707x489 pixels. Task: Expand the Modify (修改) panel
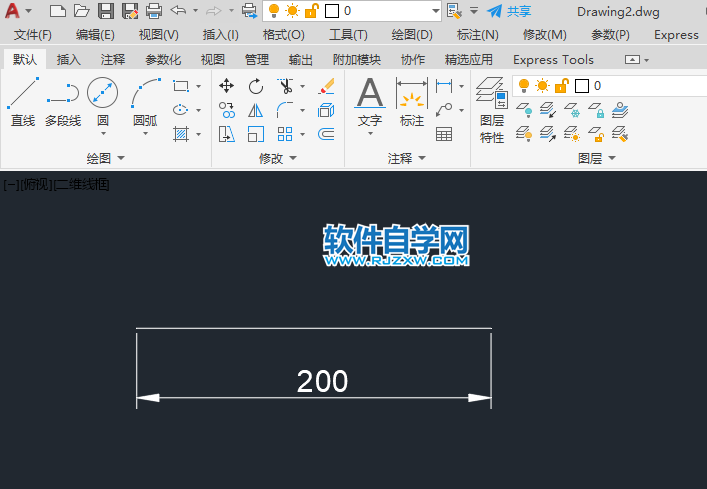click(x=278, y=158)
